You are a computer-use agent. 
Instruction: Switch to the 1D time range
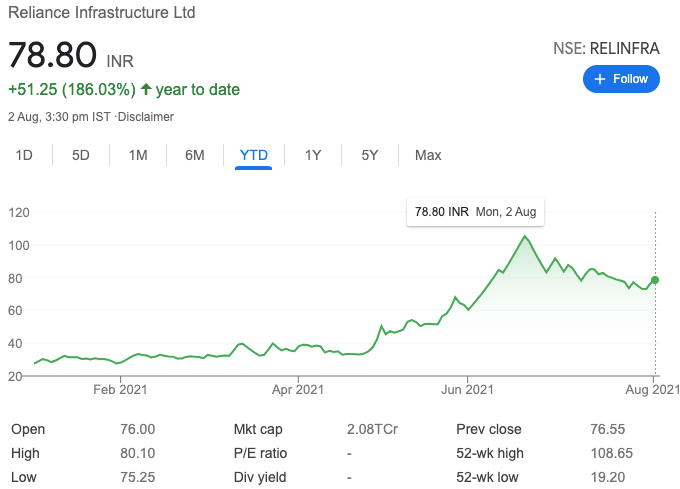click(25, 155)
